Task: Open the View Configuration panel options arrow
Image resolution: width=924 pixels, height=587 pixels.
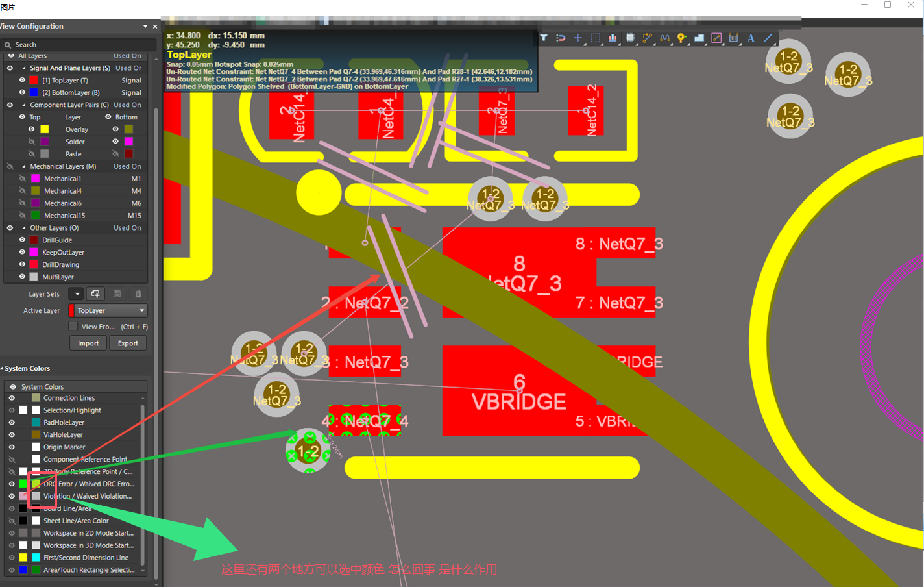Action: click(145, 27)
